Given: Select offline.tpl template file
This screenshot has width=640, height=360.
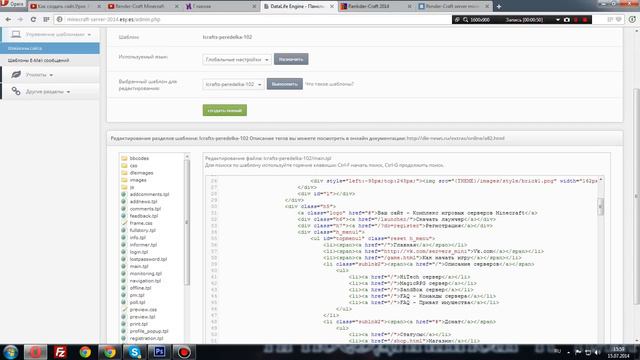Looking at the screenshot, I should pos(136,288).
